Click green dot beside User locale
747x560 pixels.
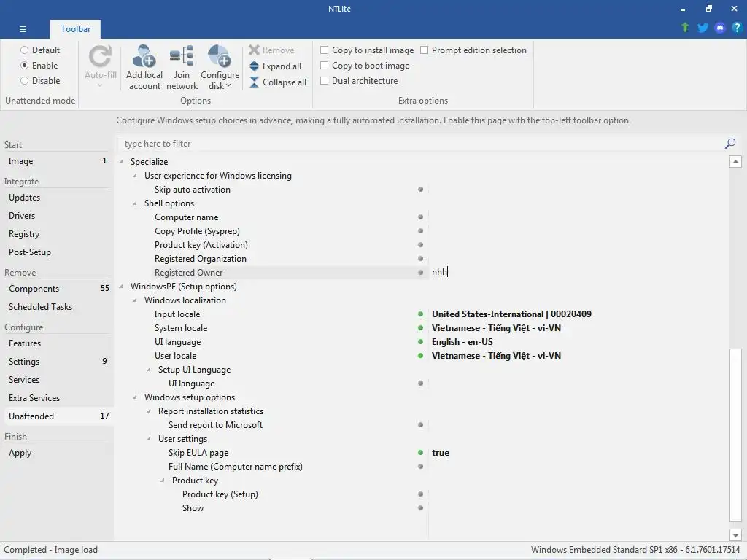click(420, 356)
